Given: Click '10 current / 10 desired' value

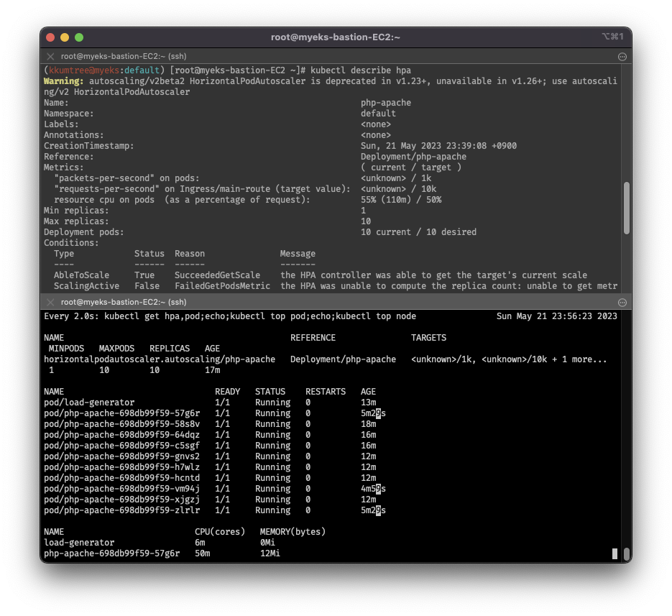Looking at the screenshot, I should tap(419, 232).
